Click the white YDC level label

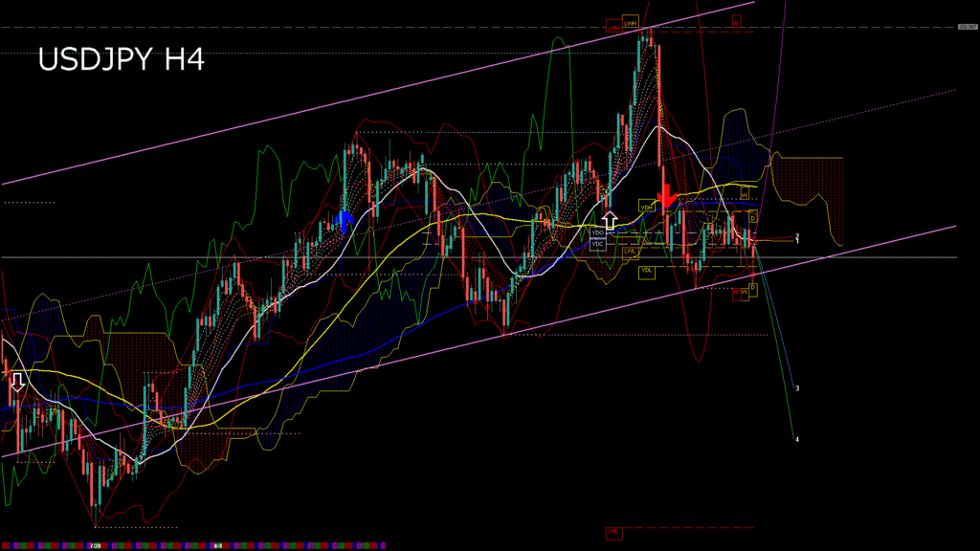[598, 244]
